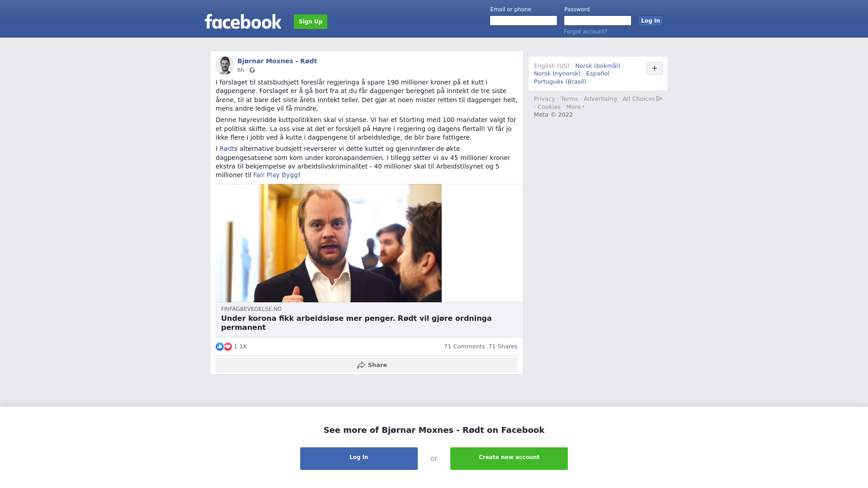The width and height of the screenshot is (868, 488).
Task: Open the post timestamp 6h link
Action: 241,70
